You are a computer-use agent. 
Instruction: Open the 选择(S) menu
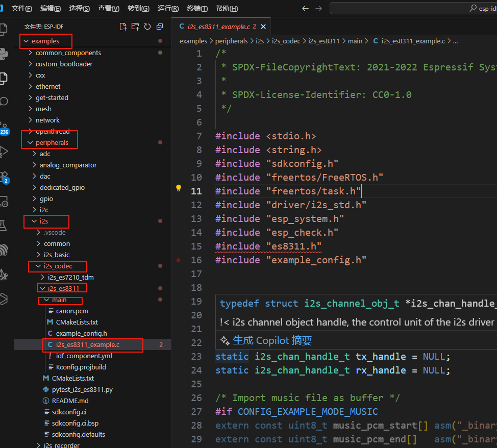pos(79,9)
